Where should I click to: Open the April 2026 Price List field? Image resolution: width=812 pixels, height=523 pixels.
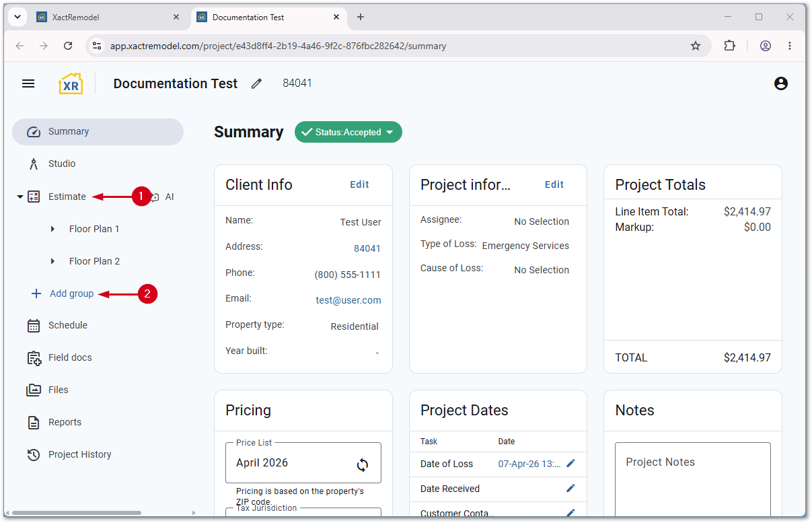303,462
